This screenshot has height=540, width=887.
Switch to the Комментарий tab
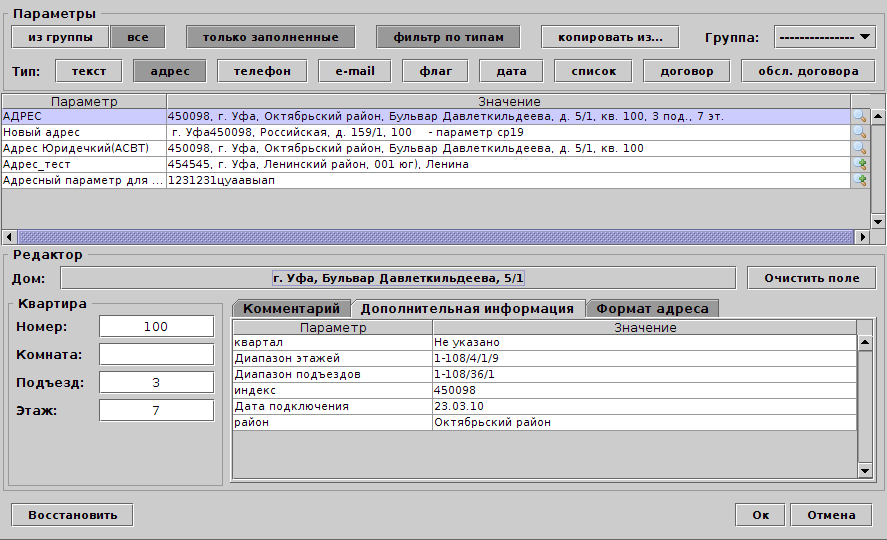click(x=291, y=308)
